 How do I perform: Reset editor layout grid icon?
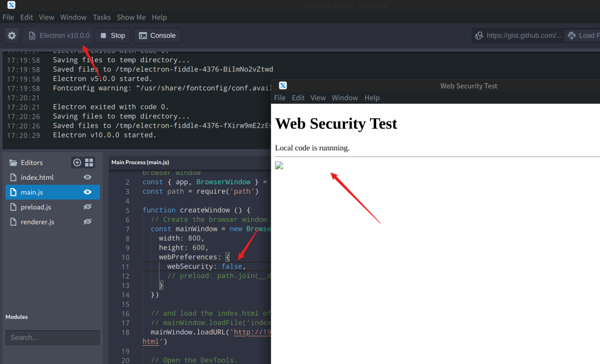(89, 163)
